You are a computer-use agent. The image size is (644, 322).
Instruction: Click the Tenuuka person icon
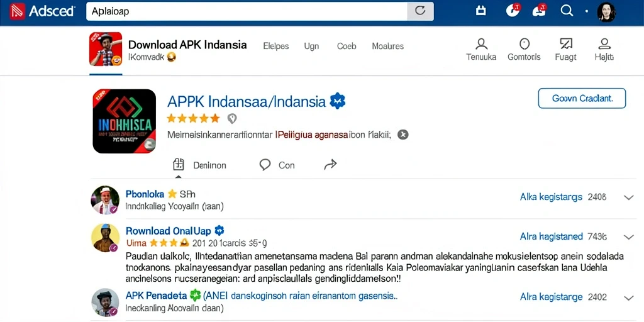[481, 43]
